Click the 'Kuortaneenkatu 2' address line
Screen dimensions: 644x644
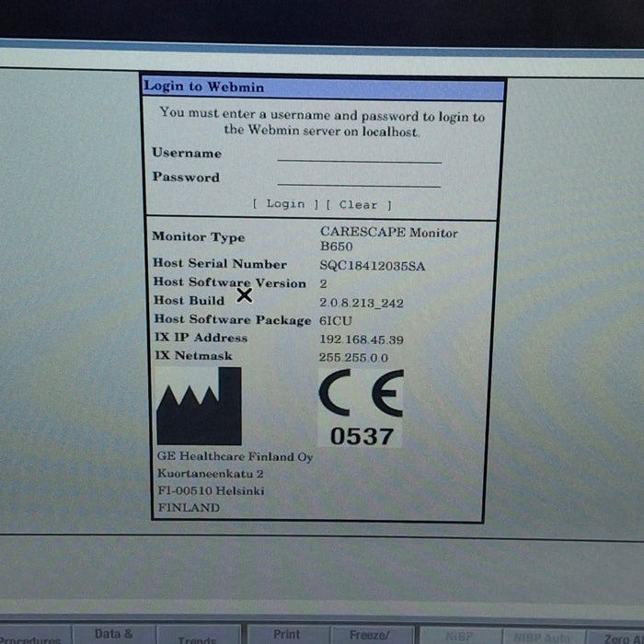[211, 474]
